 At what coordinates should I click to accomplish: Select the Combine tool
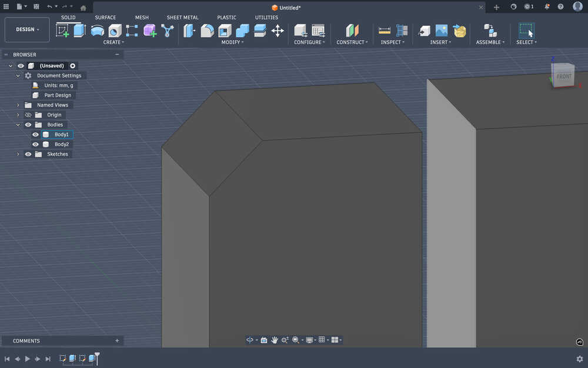point(242,31)
